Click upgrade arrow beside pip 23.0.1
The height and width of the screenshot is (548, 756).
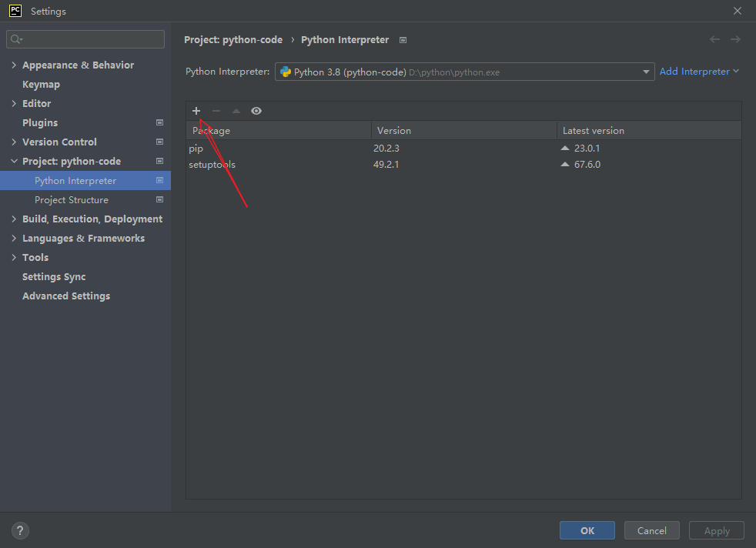pyautogui.click(x=565, y=148)
